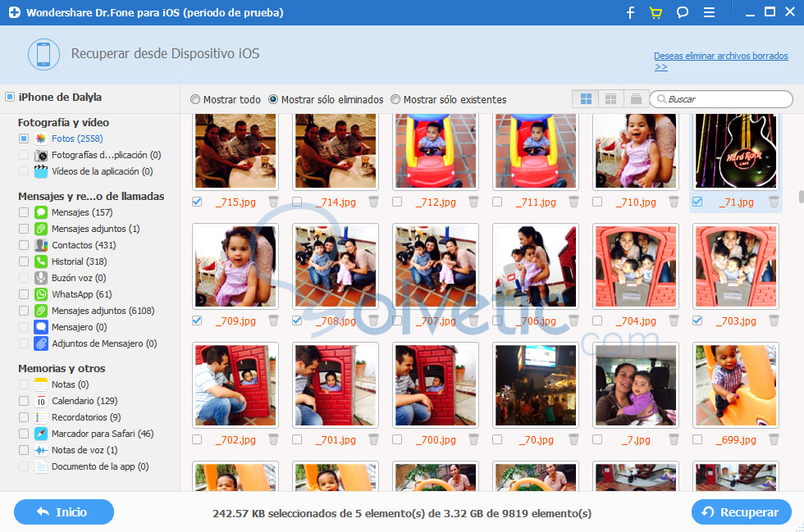Screen dimensions: 804x532
Task: Click the _706.jpg file name
Action: tap(535, 321)
